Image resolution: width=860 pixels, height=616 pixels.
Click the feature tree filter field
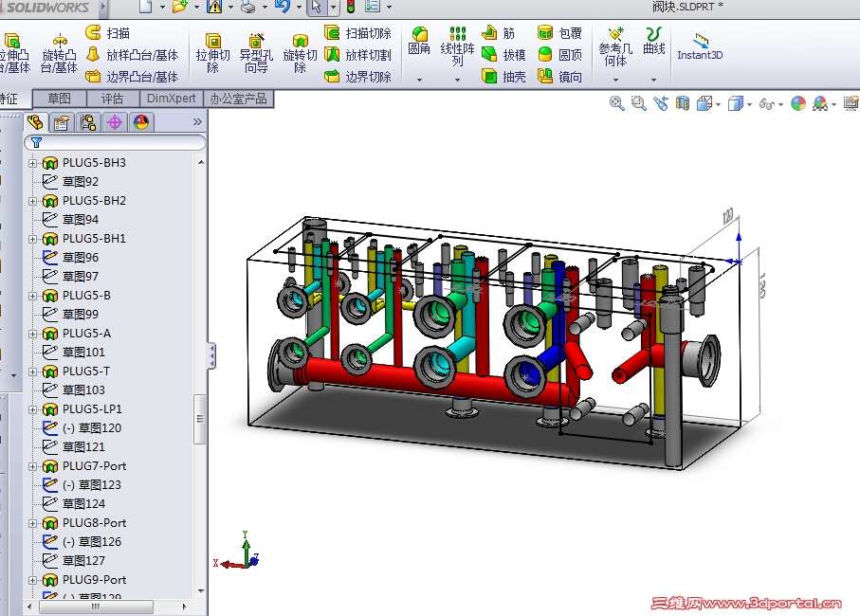coord(115,142)
